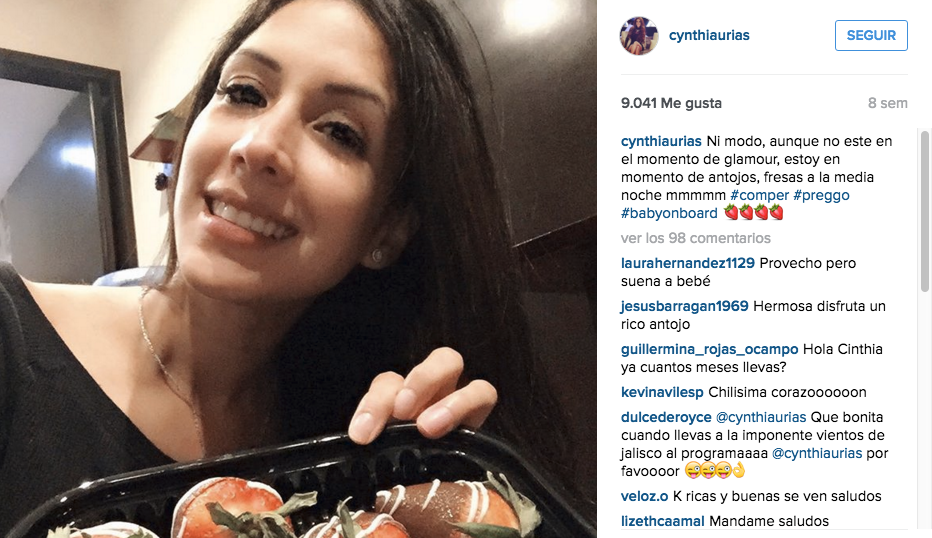Visit commenter jesusbarragan1969 profile
Viewport: 932px width, 538px height.
(685, 306)
